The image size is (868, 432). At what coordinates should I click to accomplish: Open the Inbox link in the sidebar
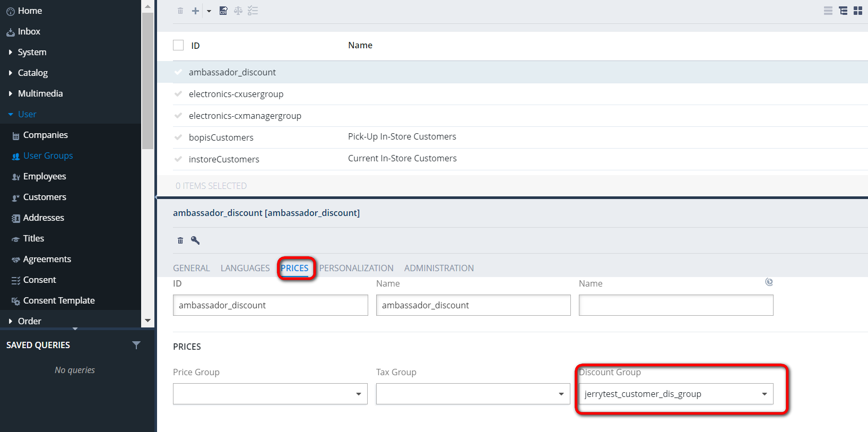click(29, 31)
